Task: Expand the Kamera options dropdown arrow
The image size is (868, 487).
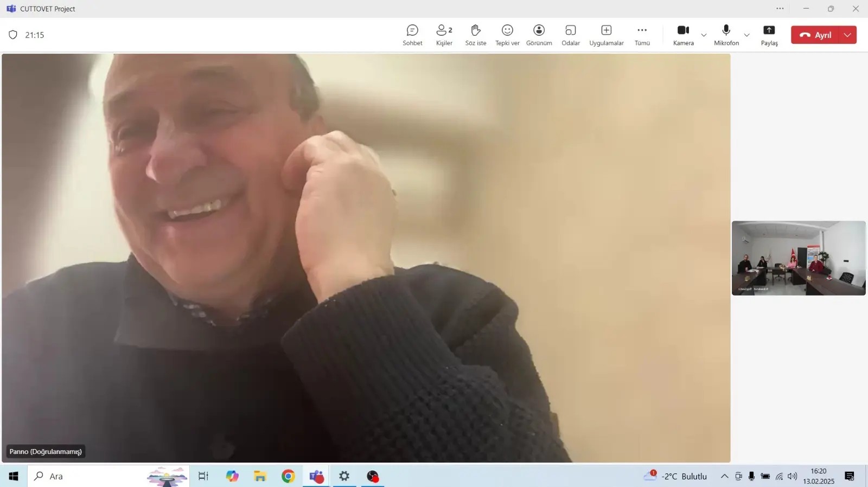Action: click(704, 35)
